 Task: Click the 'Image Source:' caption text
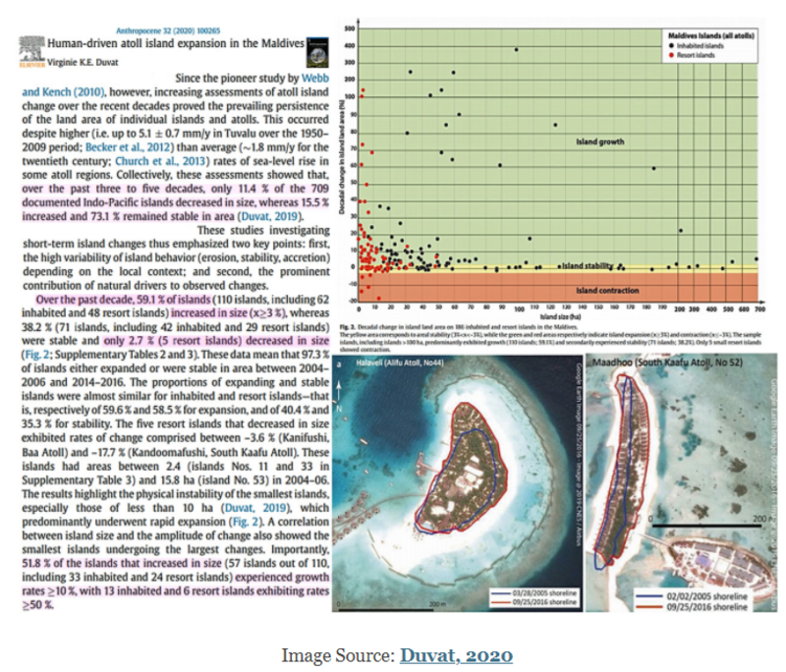pos(338,655)
